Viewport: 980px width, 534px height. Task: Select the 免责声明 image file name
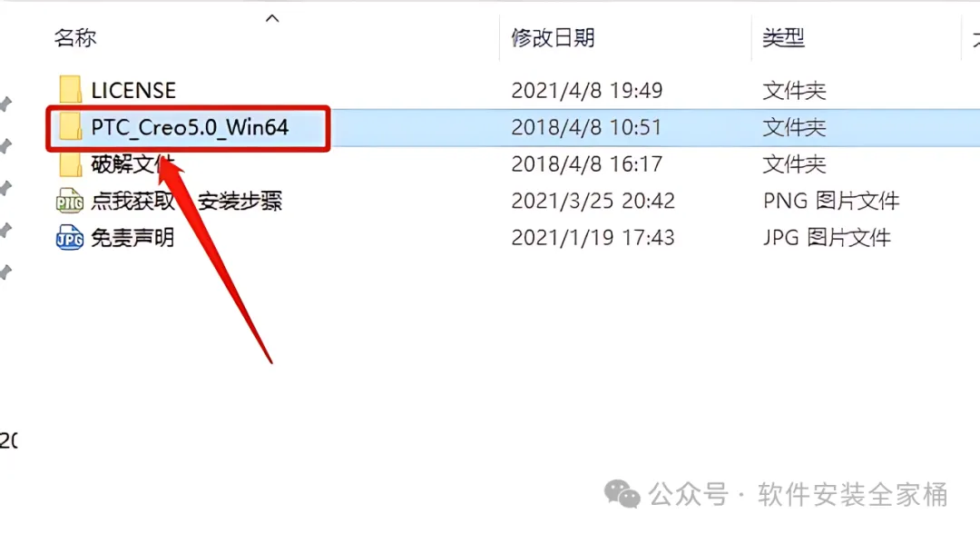tap(132, 238)
